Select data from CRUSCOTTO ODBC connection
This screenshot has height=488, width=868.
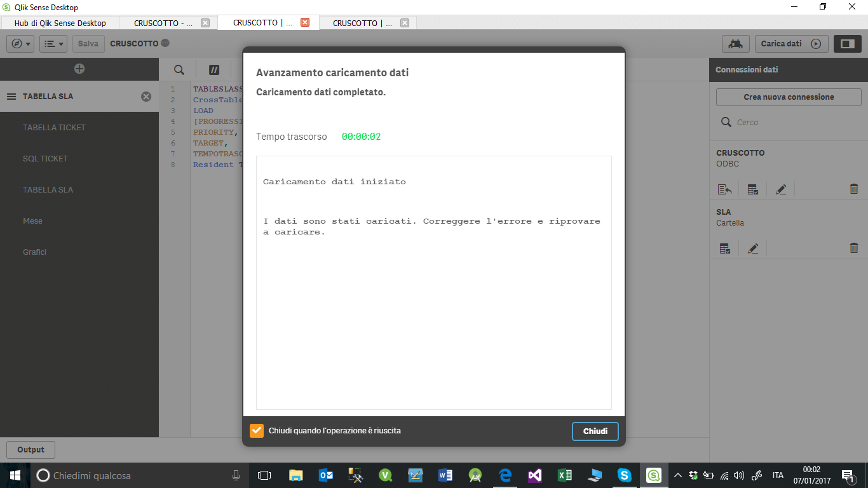click(x=753, y=189)
